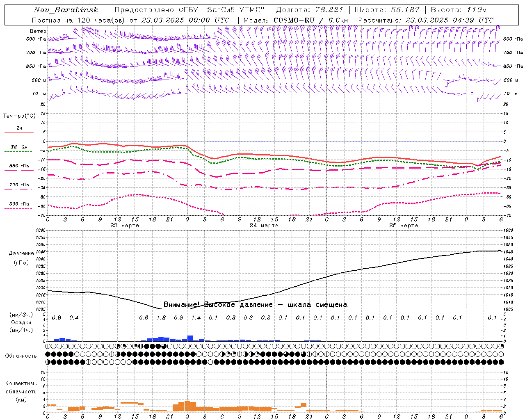Click the 'Конвективн.' convective label
The width and height of the screenshot is (525, 420).
(21, 384)
